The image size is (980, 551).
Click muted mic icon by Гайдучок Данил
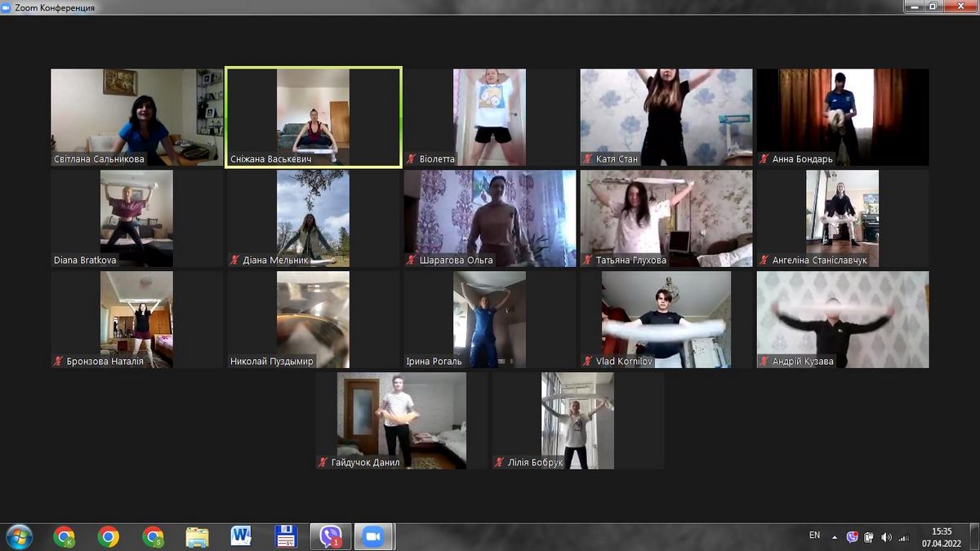pyautogui.click(x=323, y=463)
